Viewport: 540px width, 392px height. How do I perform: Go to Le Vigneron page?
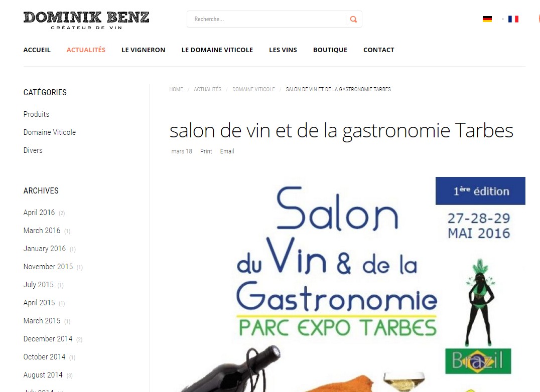pos(143,50)
